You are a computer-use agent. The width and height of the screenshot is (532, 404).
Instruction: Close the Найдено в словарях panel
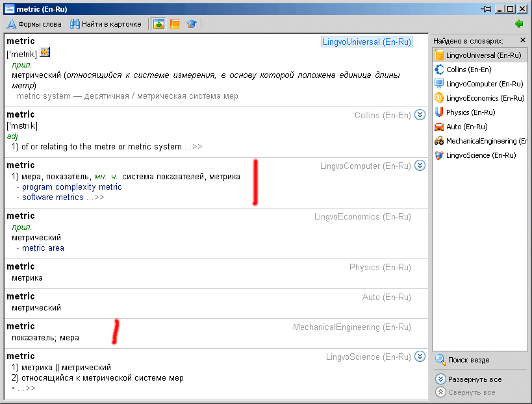[523, 40]
